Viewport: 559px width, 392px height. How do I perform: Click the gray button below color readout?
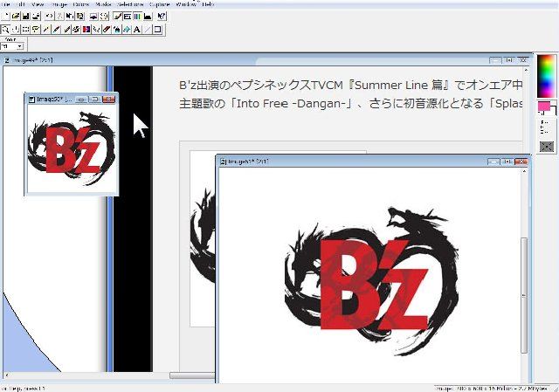coord(547,147)
